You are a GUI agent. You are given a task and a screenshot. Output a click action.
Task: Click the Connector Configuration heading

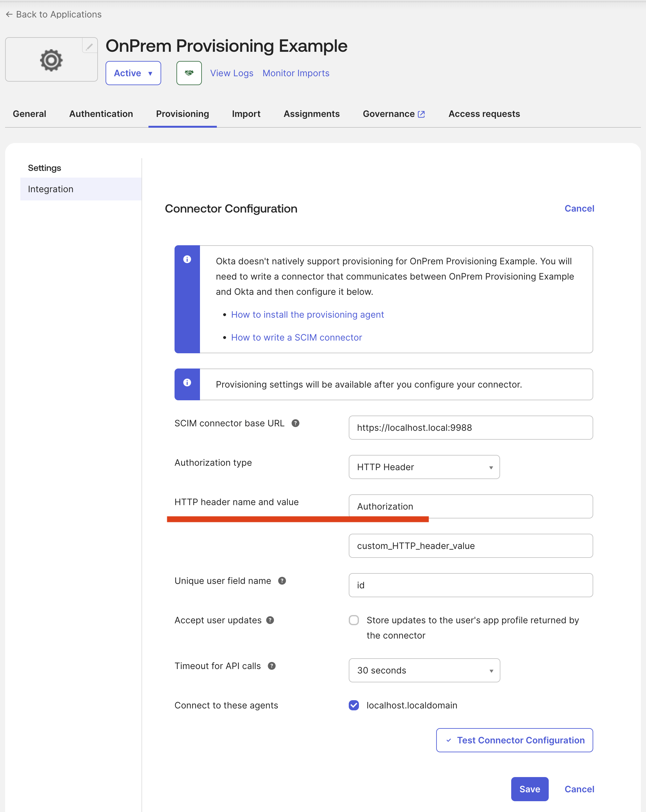(231, 209)
